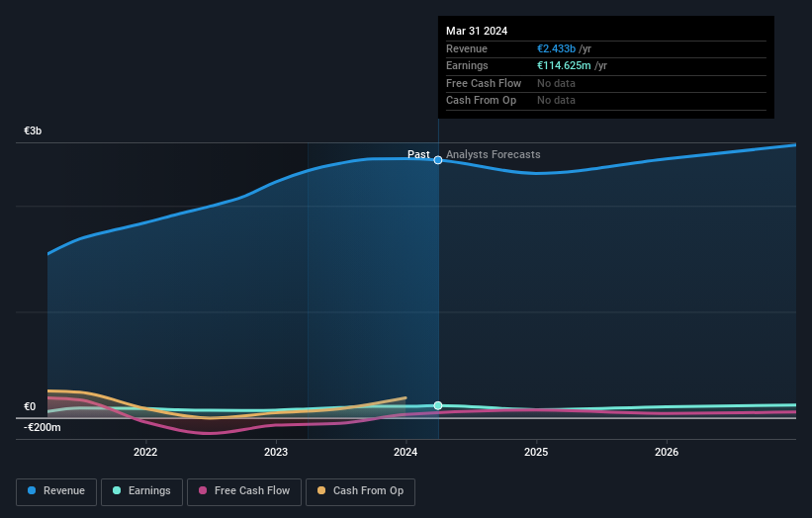The image size is (812, 518).
Task: Click the €0 y-axis label
Action: (x=30, y=406)
